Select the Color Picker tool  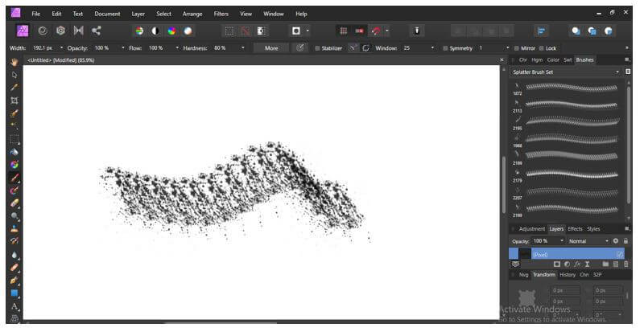[x=14, y=88]
